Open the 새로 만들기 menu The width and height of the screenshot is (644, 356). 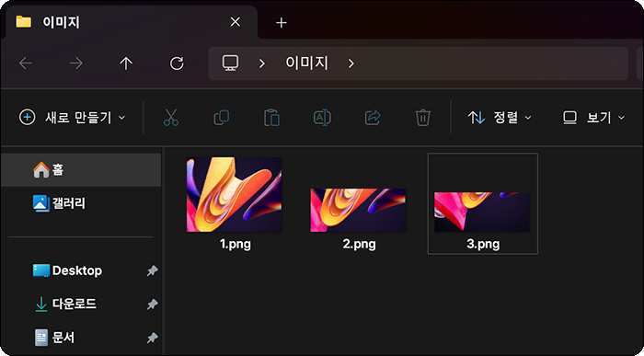tap(73, 118)
